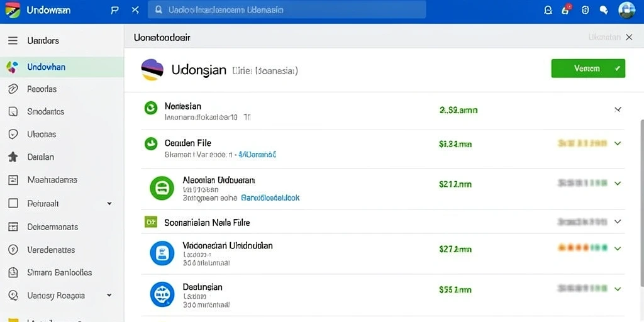Open the blue link in Oenden File row
This screenshot has height=322, width=644.
click(x=257, y=155)
